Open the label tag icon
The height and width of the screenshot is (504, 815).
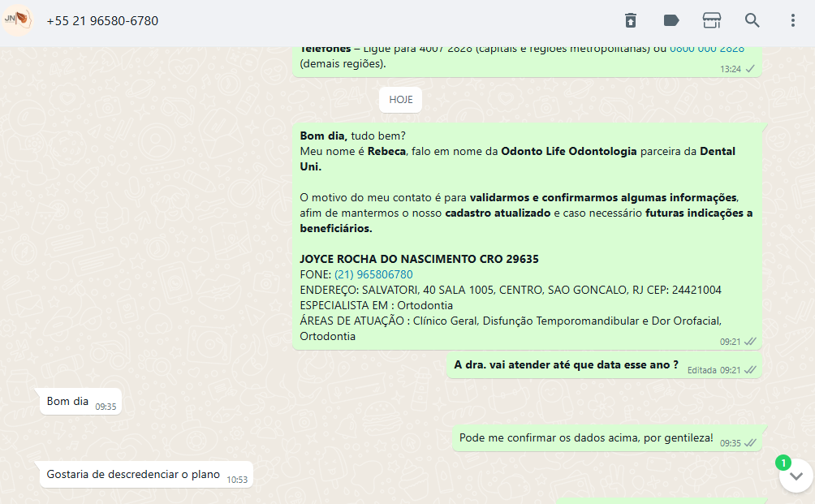pyautogui.click(x=671, y=20)
